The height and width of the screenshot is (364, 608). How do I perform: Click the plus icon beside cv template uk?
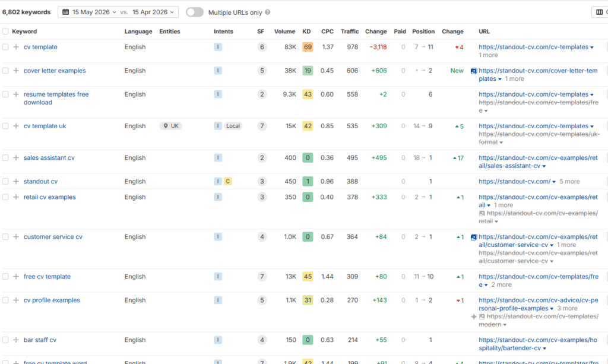16,126
